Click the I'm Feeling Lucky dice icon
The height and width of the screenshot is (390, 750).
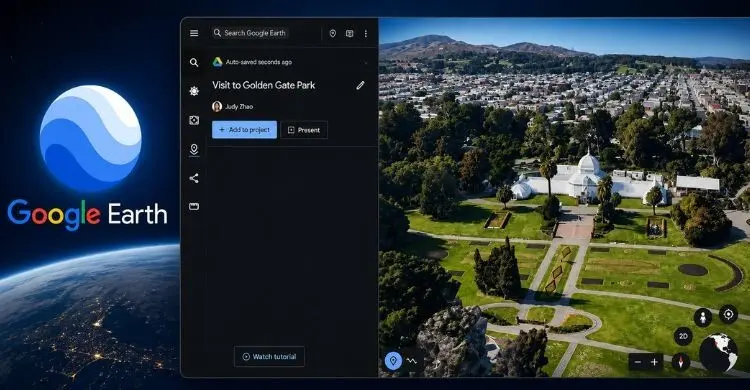(x=194, y=120)
